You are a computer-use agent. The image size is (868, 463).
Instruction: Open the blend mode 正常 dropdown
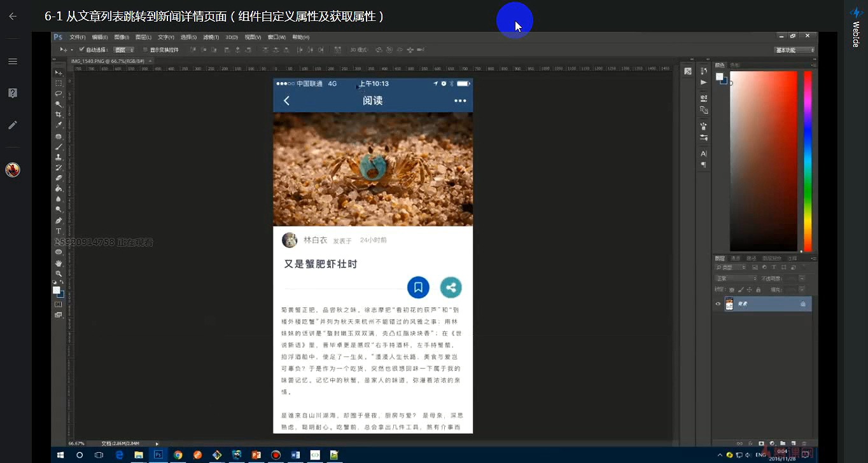click(736, 279)
